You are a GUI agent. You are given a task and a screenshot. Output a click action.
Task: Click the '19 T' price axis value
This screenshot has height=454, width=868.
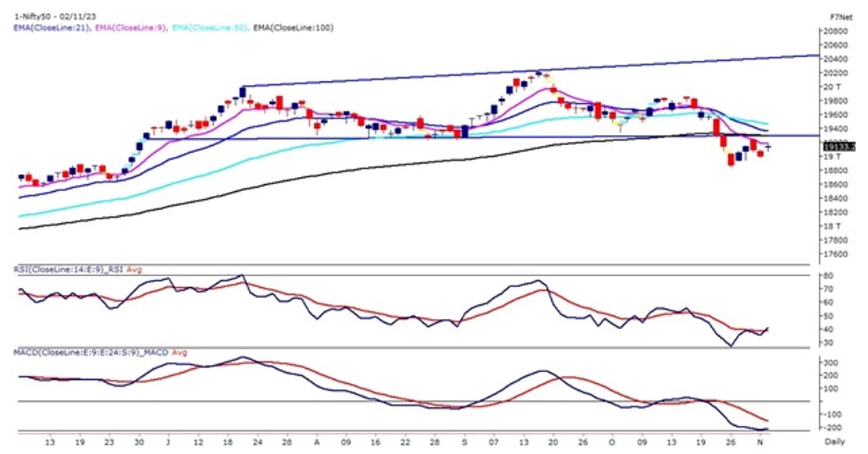click(x=832, y=157)
